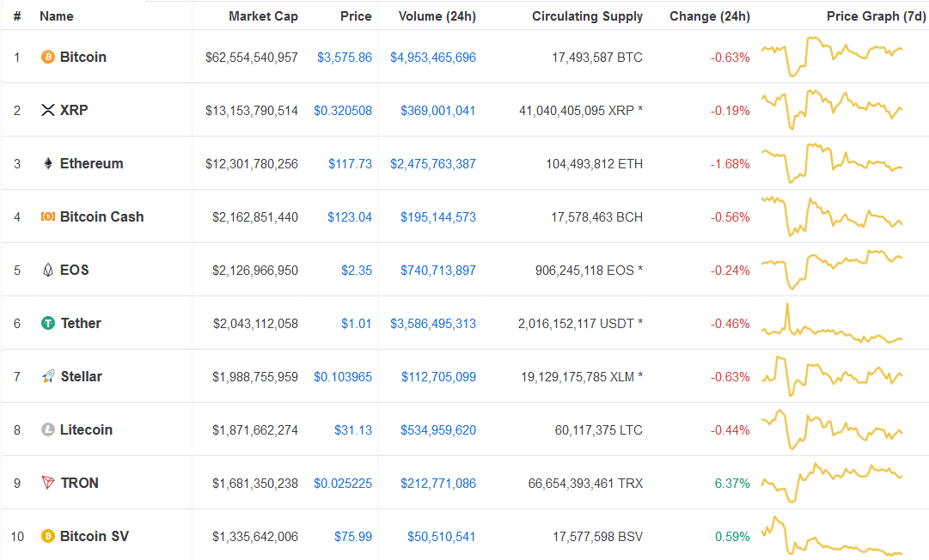Image resolution: width=929 pixels, height=560 pixels.
Task: Open the Tether name link
Action: (81, 323)
